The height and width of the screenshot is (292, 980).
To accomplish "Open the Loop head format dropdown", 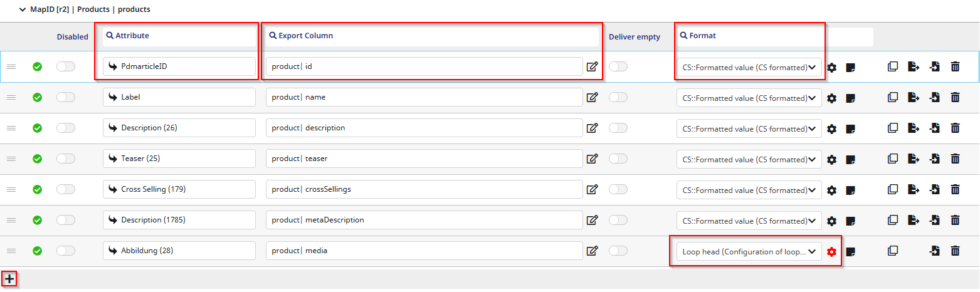I will 749,251.
